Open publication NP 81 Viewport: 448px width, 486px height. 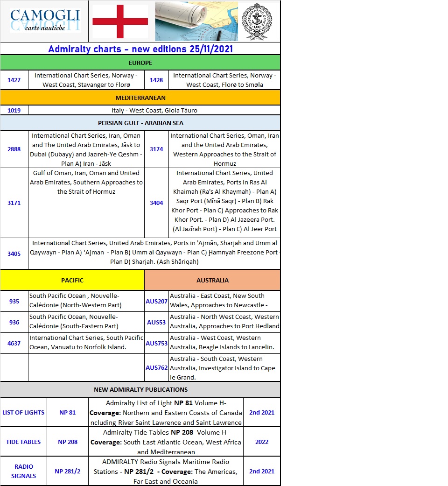point(68,413)
